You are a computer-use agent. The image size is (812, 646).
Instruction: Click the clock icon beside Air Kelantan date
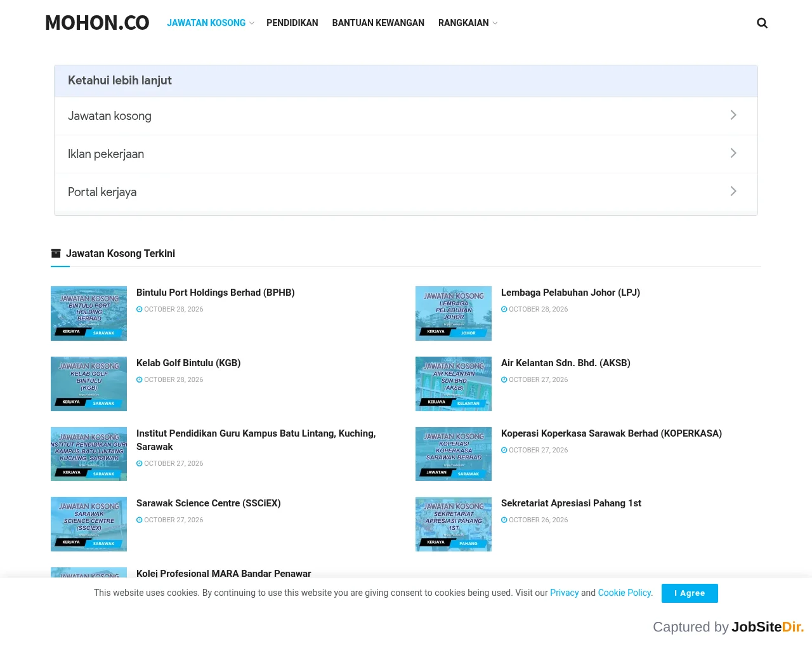pyautogui.click(x=504, y=380)
